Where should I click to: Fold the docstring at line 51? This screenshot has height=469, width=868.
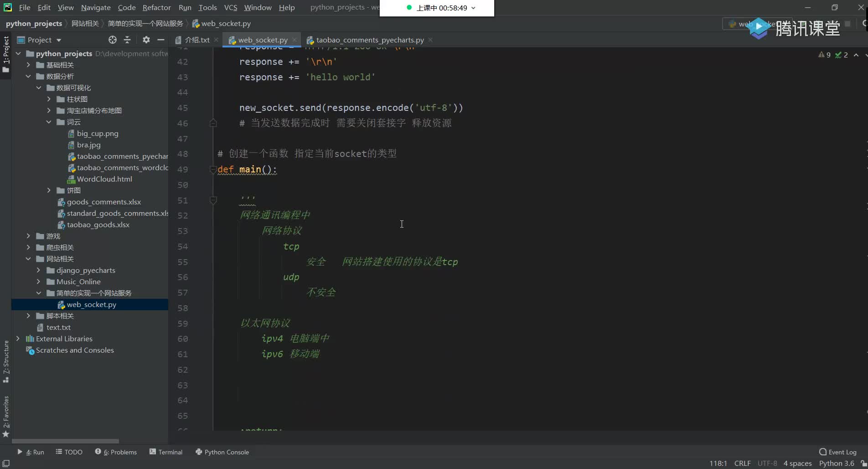coord(213,200)
